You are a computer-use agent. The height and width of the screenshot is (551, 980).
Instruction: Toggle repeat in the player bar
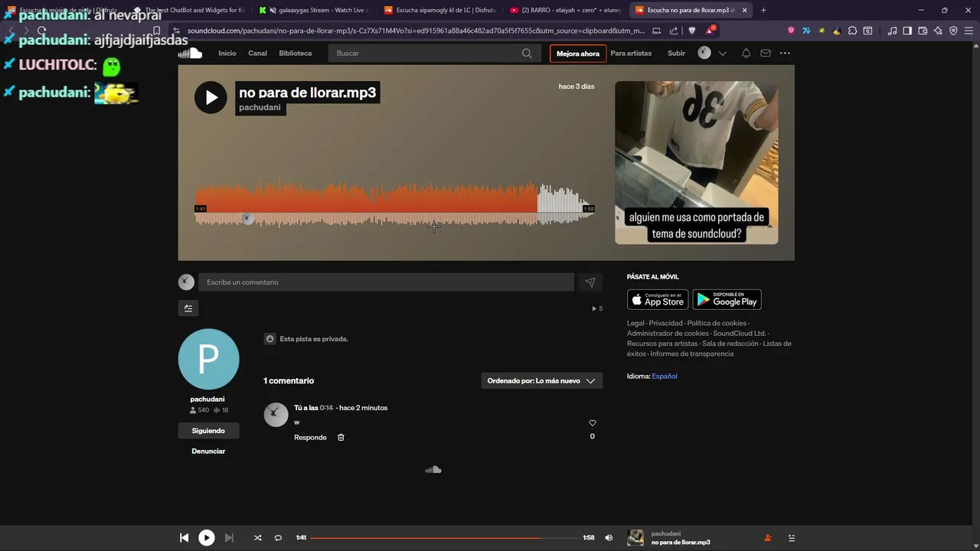pos(278,538)
